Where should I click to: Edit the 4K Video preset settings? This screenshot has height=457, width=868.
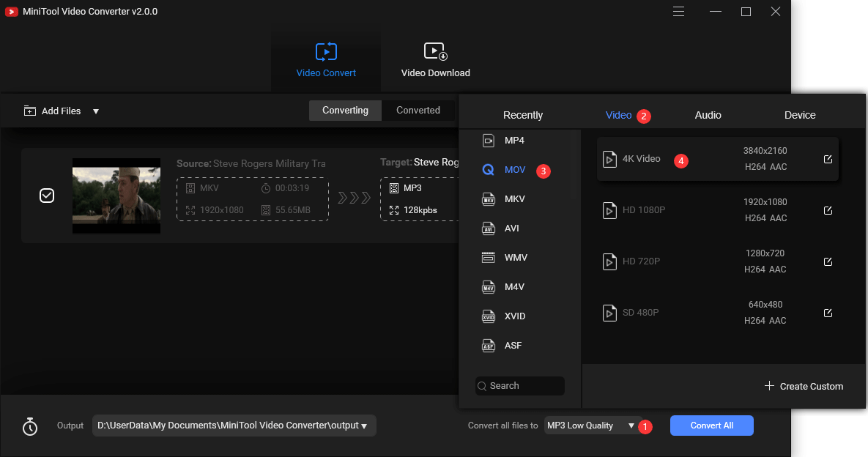click(x=828, y=160)
